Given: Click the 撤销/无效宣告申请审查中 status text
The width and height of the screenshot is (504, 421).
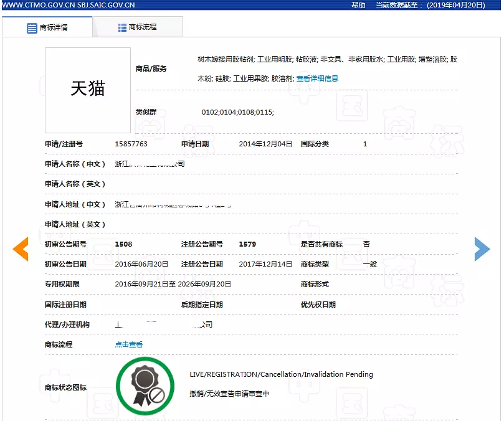Looking at the screenshot, I should click(229, 394).
